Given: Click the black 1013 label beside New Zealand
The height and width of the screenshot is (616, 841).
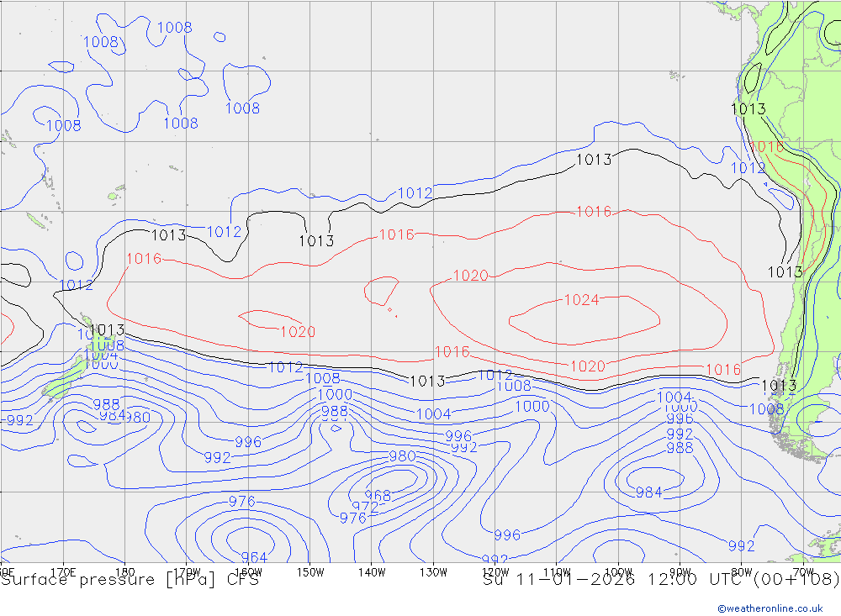Looking at the screenshot, I should click(107, 329).
